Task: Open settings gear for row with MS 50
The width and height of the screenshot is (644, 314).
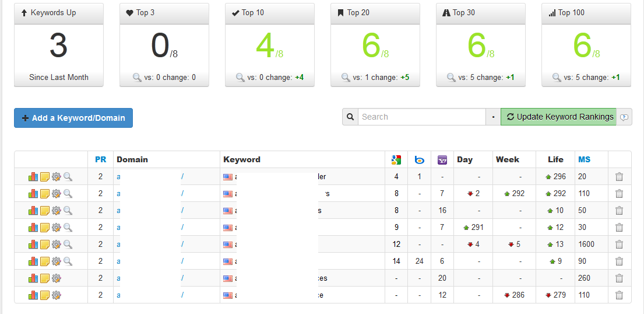Action: tap(57, 210)
